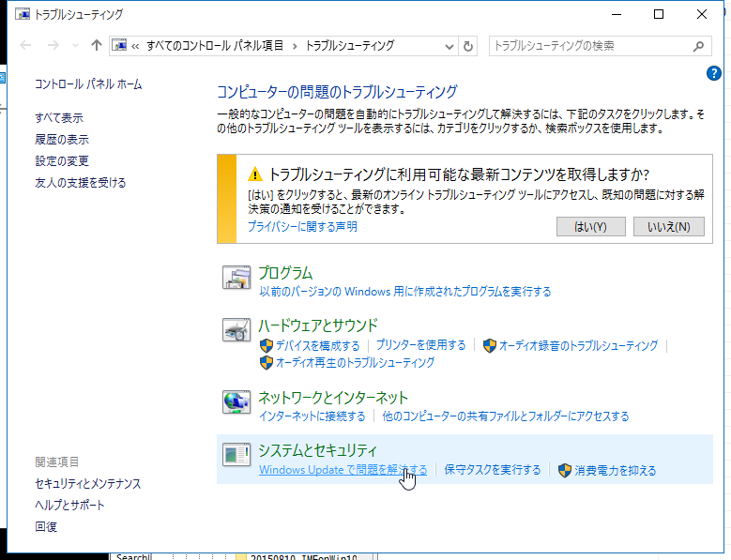Click the Hardware and Sound category icon
Viewport: 731px width, 560px height.
236,329
